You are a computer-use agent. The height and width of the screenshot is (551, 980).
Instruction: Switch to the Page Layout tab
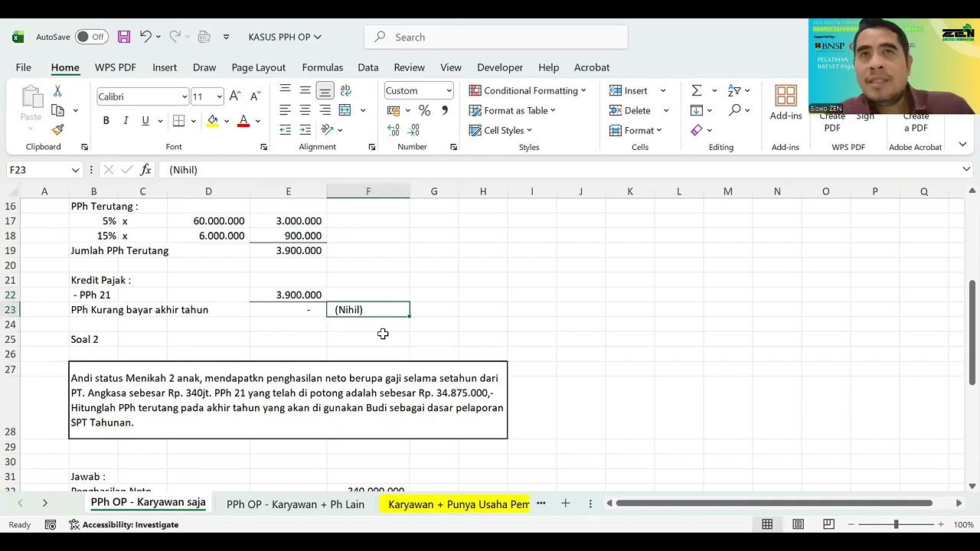tap(259, 67)
